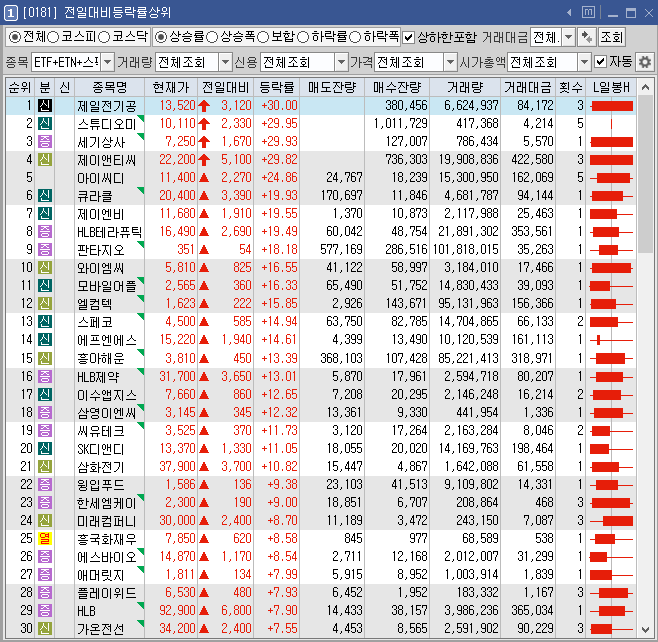Click 매수잔량 column header

[397, 87]
